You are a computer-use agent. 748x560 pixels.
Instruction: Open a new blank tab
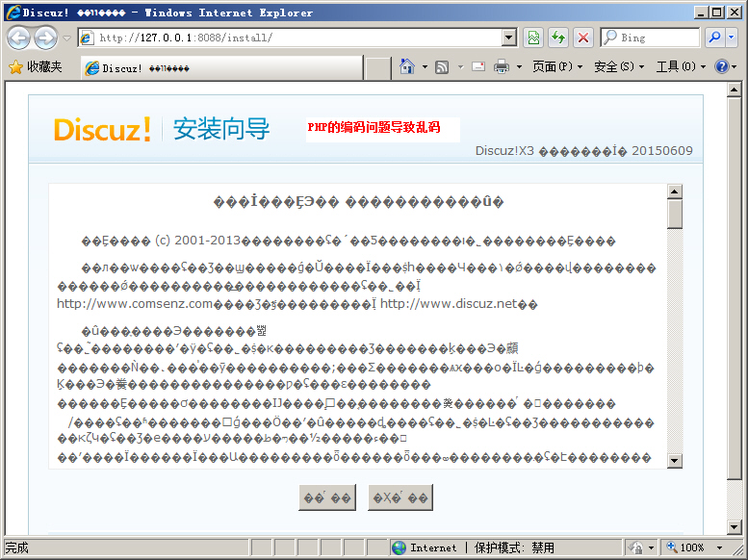click(377, 68)
